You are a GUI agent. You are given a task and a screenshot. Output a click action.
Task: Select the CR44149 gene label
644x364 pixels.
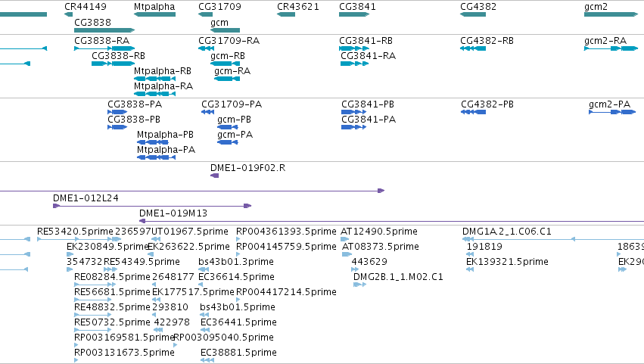[x=86, y=7]
